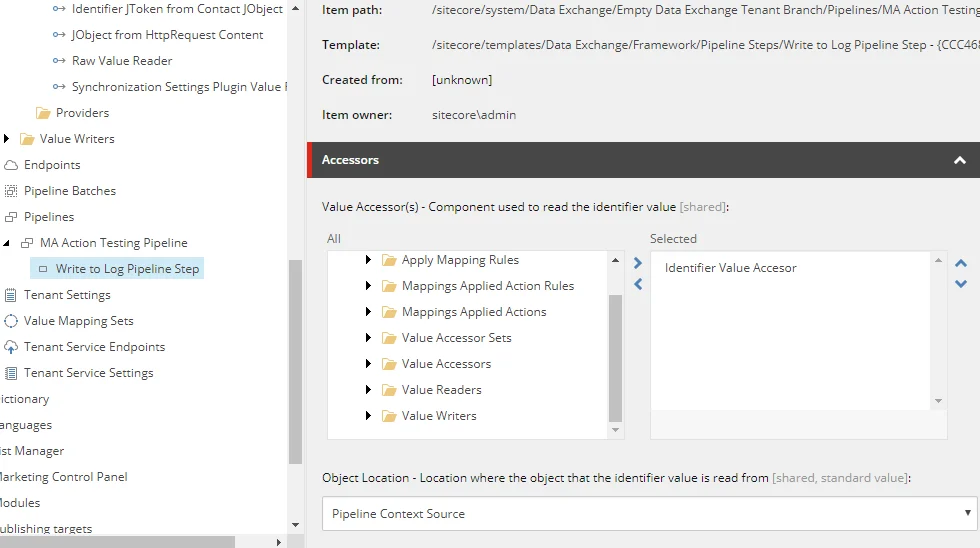Expand Apply Mapping Rules in All list
Image resolution: width=980 pixels, height=548 pixels.
368,260
